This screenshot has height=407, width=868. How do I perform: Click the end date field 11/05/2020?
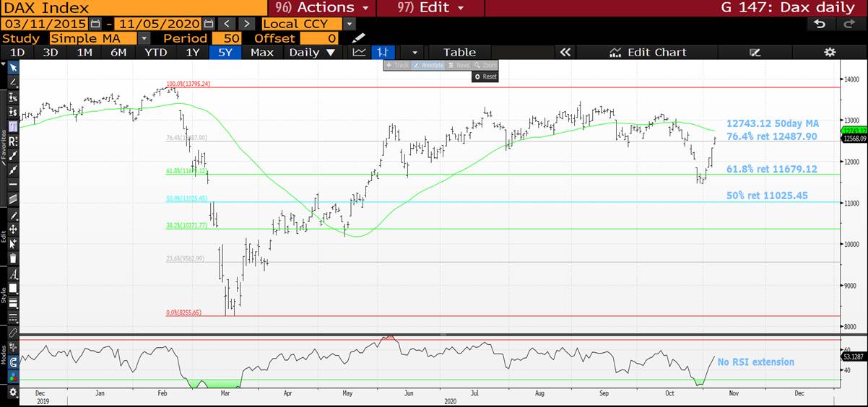pyautogui.click(x=160, y=24)
